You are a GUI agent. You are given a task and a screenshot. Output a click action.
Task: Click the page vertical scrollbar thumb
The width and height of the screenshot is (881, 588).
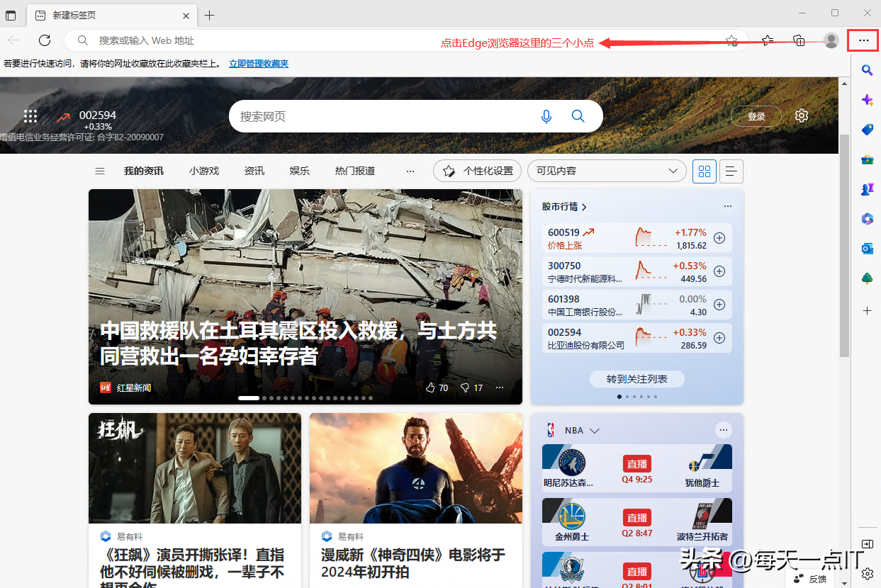tap(844, 244)
